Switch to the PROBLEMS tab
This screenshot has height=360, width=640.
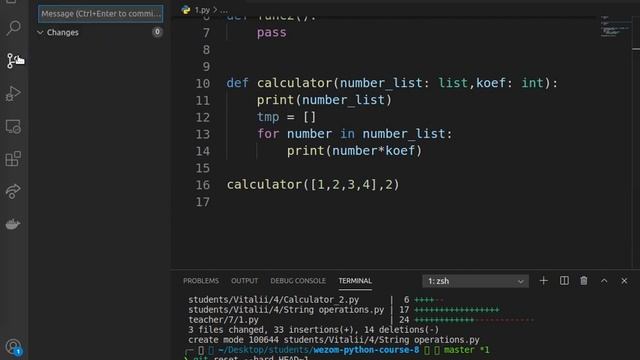pyautogui.click(x=201, y=281)
